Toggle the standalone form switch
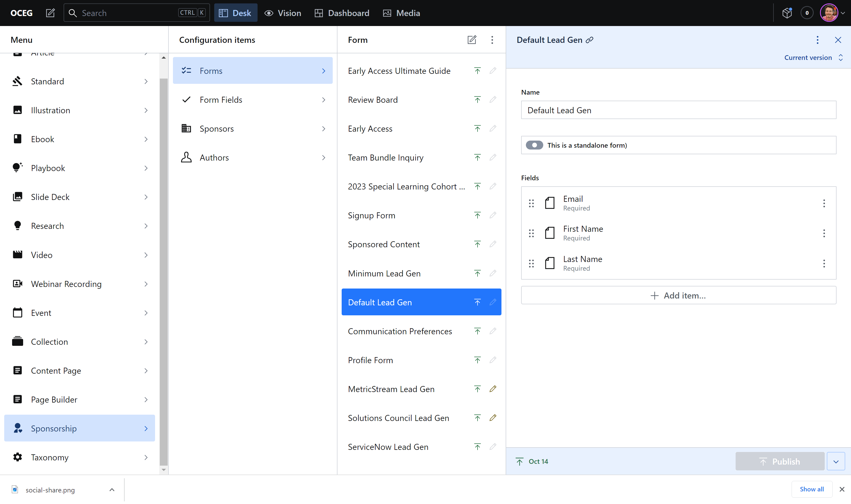This screenshot has width=851, height=504. 534,145
